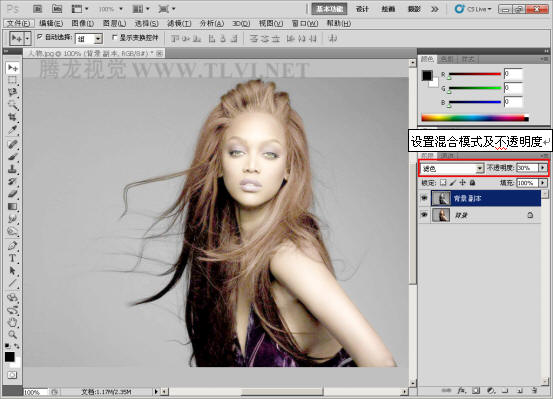553x399 pixels.
Task: Open the layer blend mode dropdown
Action: click(452, 169)
